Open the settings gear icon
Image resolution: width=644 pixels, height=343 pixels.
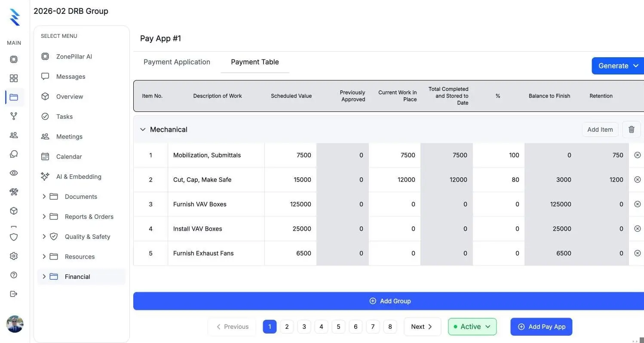[x=14, y=256]
